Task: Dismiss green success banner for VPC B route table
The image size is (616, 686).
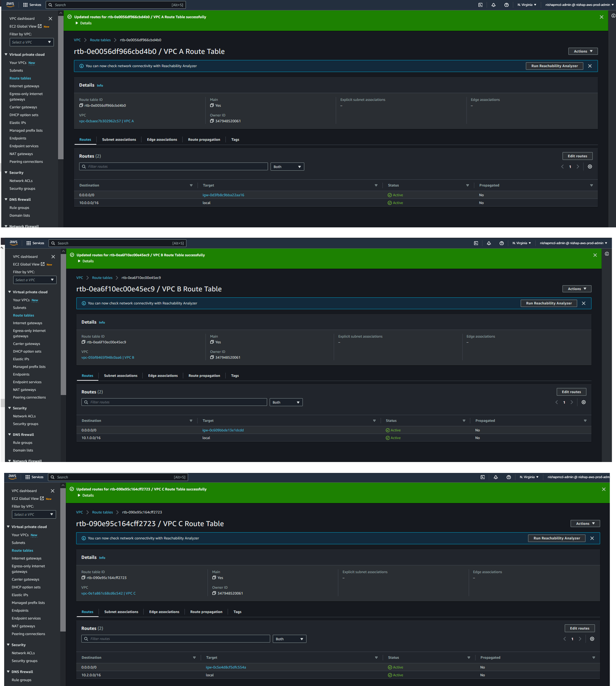Action: tap(595, 255)
